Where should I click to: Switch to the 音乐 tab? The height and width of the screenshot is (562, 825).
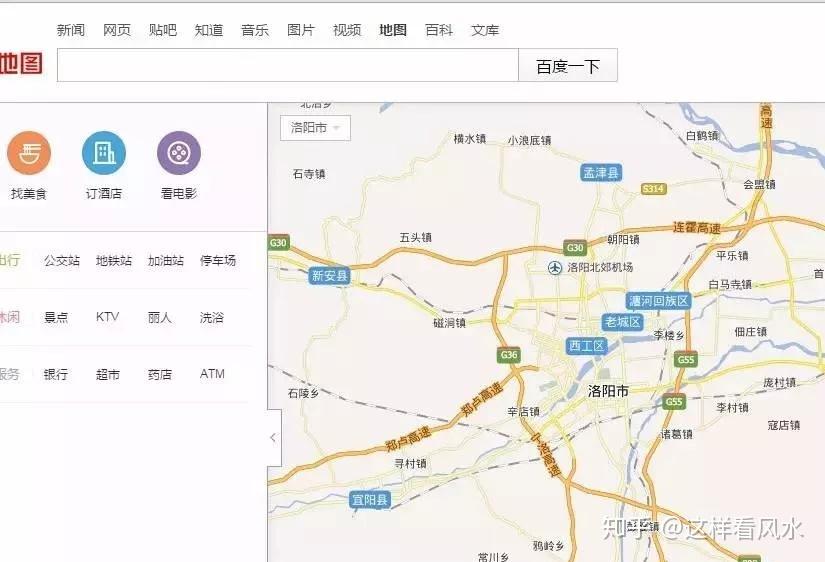[x=255, y=30]
